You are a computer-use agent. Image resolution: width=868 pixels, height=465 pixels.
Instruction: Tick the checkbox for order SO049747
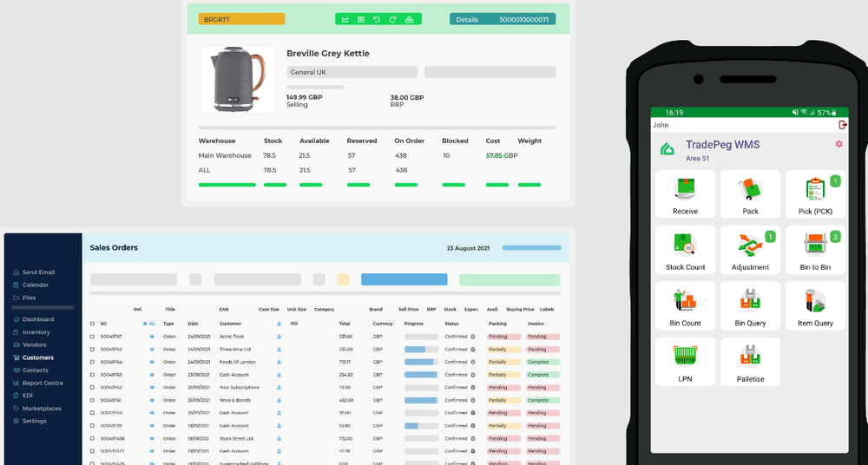(x=93, y=337)
